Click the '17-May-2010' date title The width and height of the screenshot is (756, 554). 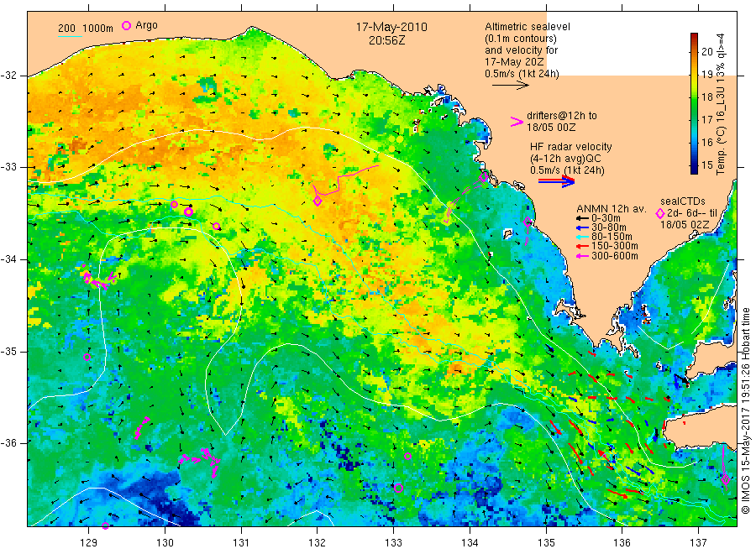(391, 27)
